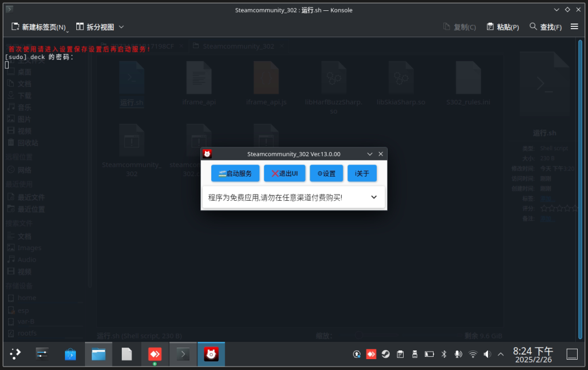Click the Show Desktop button on the panel
This screenshot has width=588, height=370.
click(x=572, y=354)
